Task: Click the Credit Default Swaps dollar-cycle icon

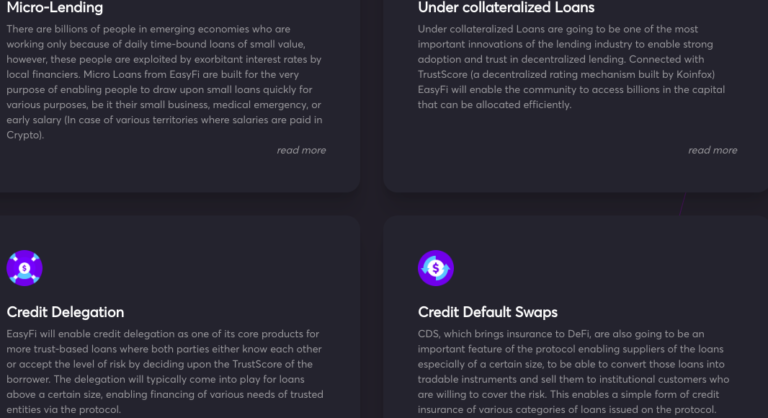Action: point(436,268)
